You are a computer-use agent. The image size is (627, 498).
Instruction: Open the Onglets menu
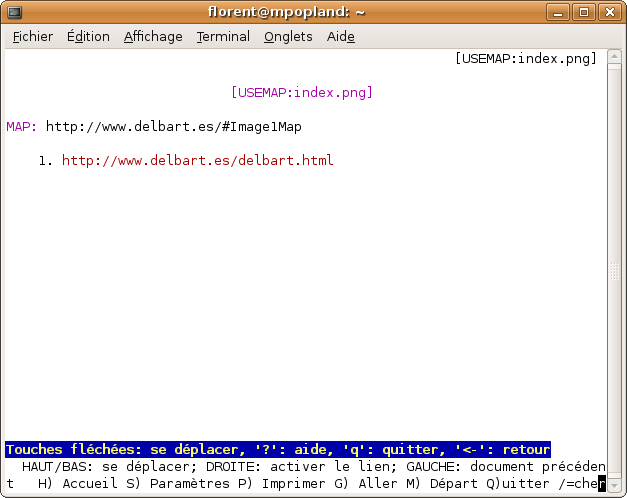tap(288, 37)
